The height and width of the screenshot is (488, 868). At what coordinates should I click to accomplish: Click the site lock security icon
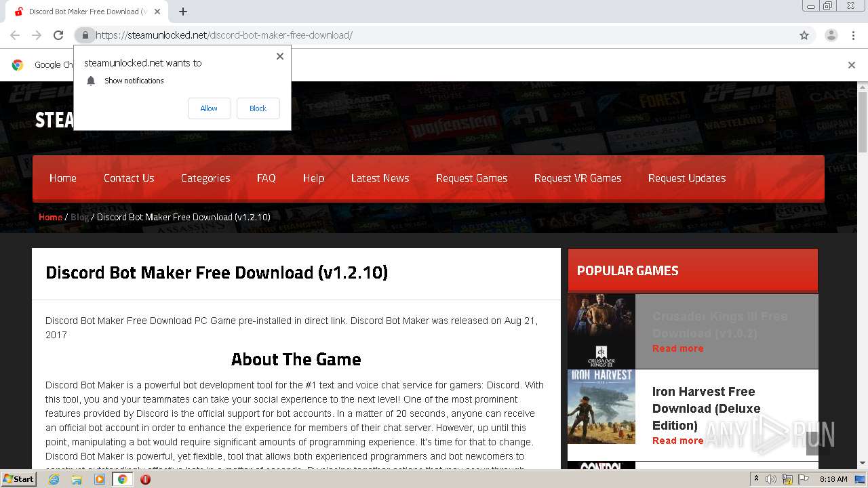[85, 35]
